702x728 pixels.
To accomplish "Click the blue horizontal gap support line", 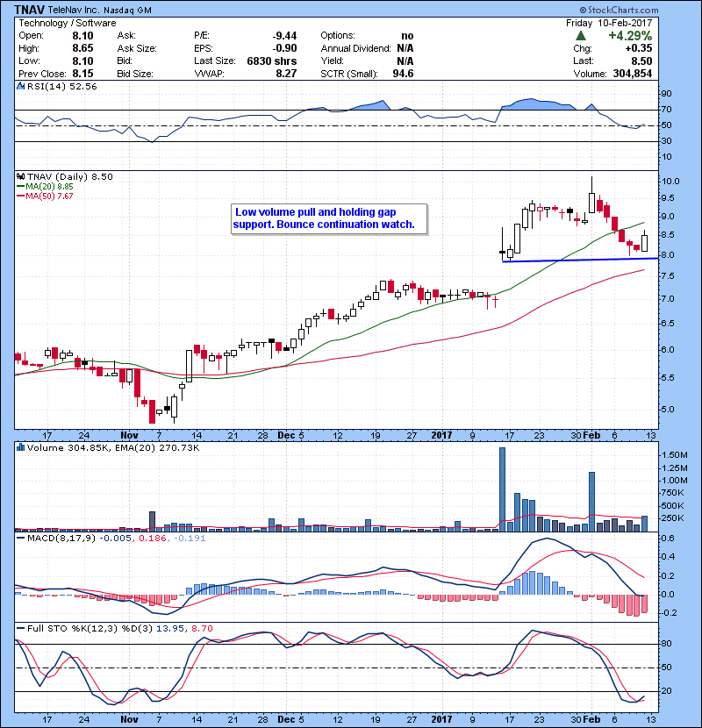I will point(580,260).
